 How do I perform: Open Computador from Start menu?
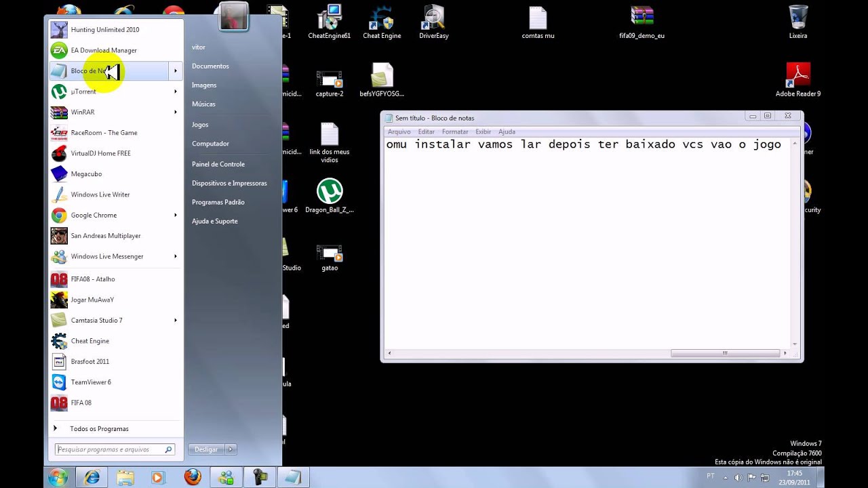tap(210, 144)
